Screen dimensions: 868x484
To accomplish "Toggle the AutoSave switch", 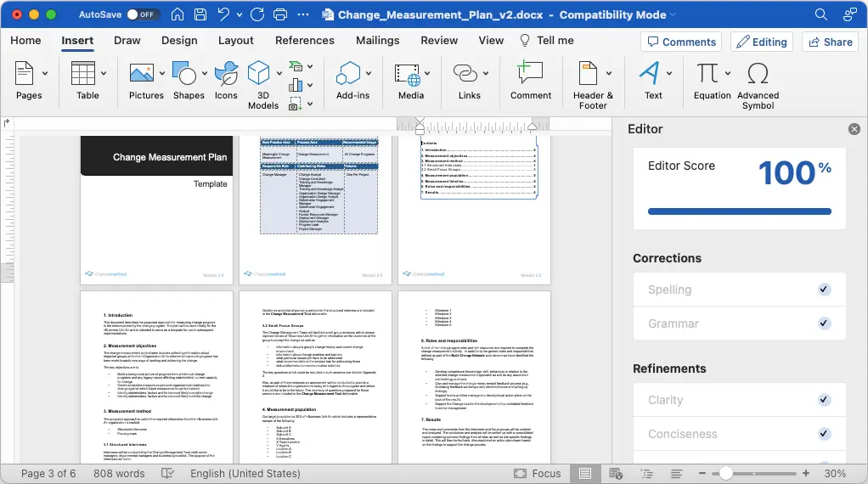I will (143, 15).
